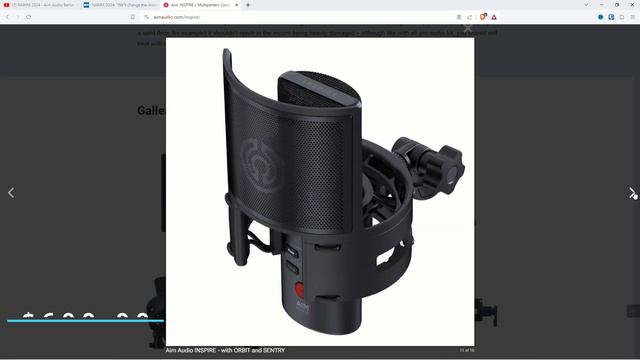The width and height of the screenshot is (640, 360).
Task: Open site information icon beside URL
Action: pyautogui.click(x=147, y=17)
